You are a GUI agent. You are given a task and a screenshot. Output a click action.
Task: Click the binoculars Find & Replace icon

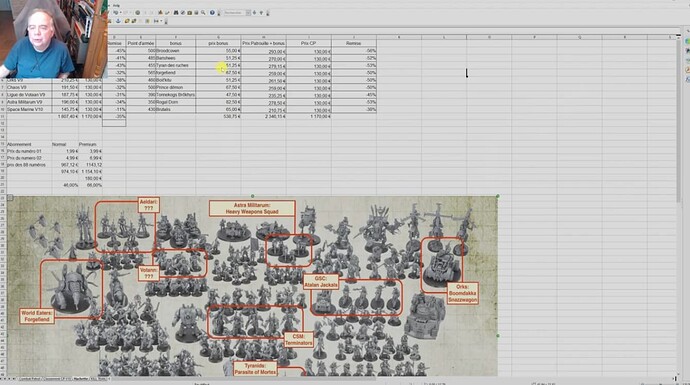click(x=176, y=13)
